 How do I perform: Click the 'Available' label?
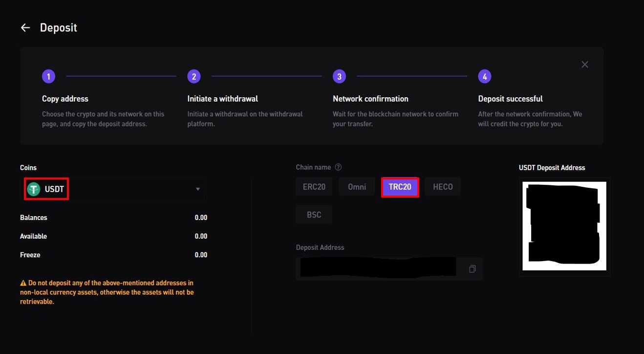click(33, 236)
